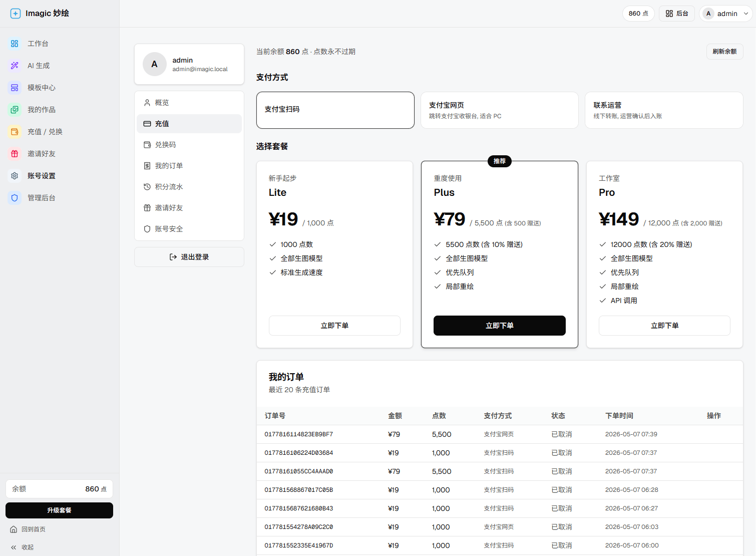
Task: Click the 回到首页 home icon
Action: pyautogui.click(x=14, y=529)
